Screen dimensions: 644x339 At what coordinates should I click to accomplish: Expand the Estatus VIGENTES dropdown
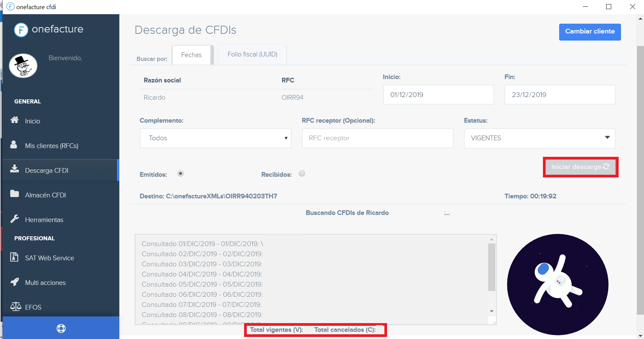pos(539,138)
